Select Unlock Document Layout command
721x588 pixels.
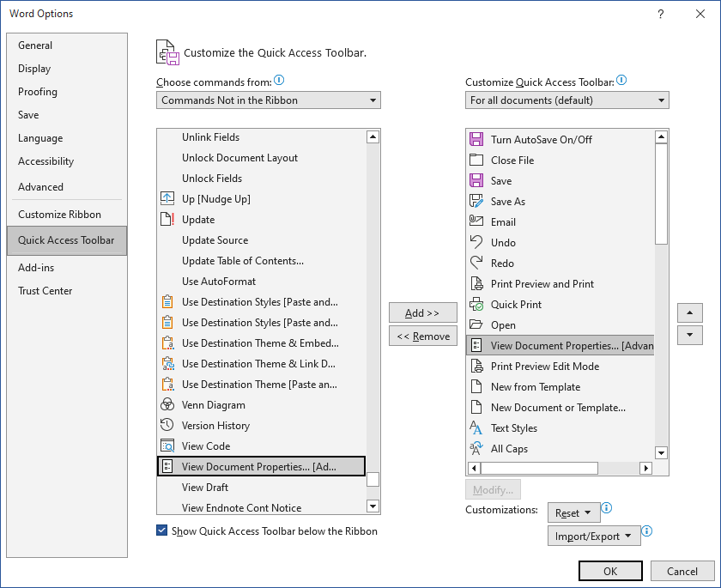261,158
